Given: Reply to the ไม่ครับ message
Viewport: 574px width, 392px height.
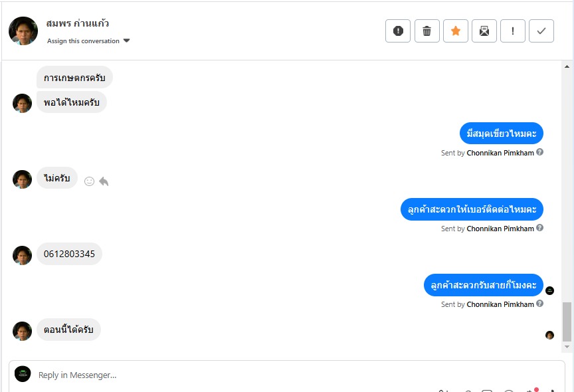Looking at the screenshot, I should [104, 181].
